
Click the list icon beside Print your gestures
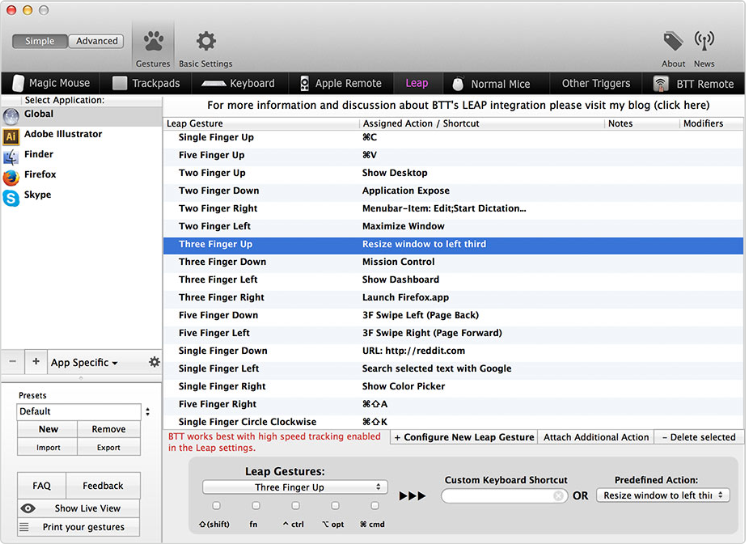click(x=24, y=527)
